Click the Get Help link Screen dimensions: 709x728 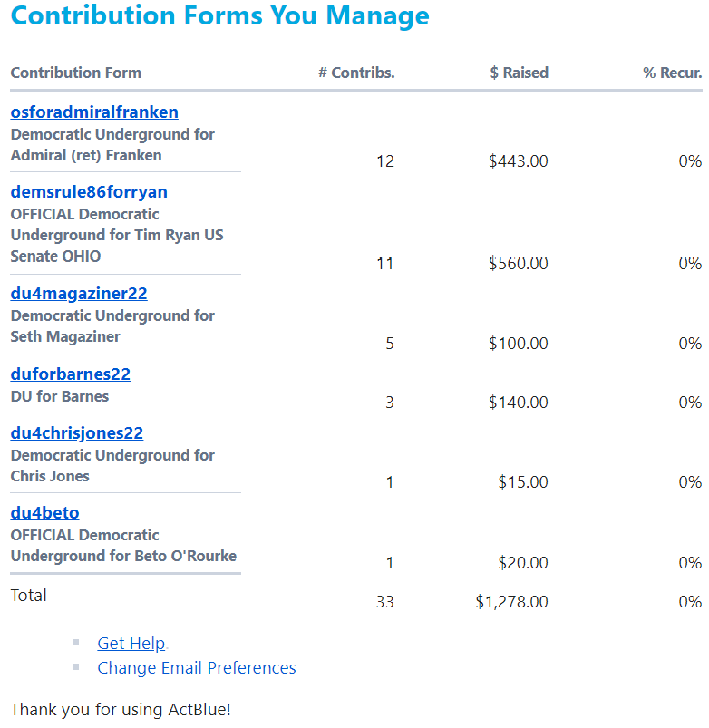(x=131, y=644)
